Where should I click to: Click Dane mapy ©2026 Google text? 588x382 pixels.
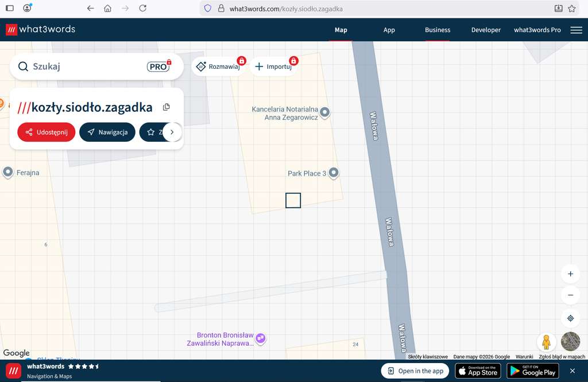click(x=482, y=357)
